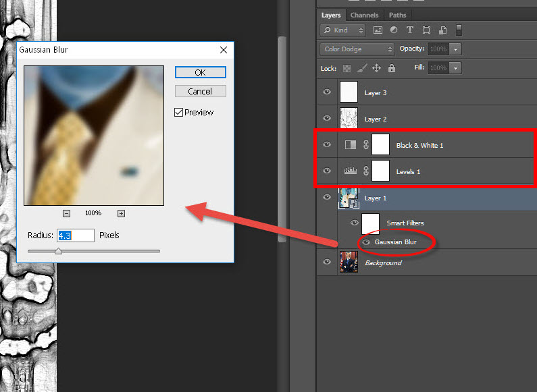Switch to the Paths tab
537x392 pixels.
point(397,16)
